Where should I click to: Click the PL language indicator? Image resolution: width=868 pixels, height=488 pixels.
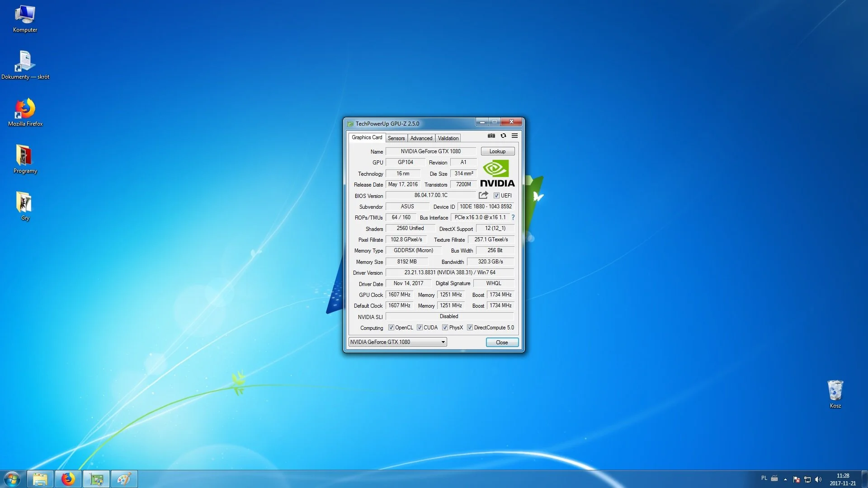[764, 478]
